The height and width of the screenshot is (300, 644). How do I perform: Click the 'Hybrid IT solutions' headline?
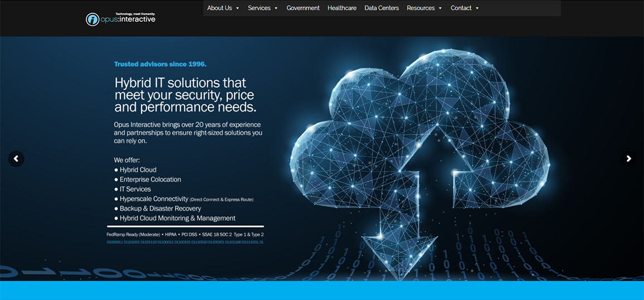click(x=185, y=95)
